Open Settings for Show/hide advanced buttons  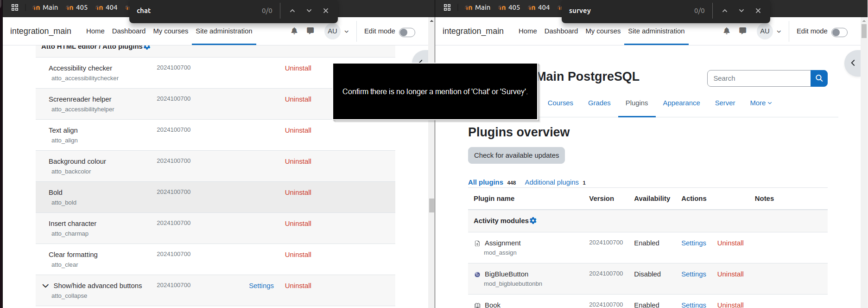point(261,286)
